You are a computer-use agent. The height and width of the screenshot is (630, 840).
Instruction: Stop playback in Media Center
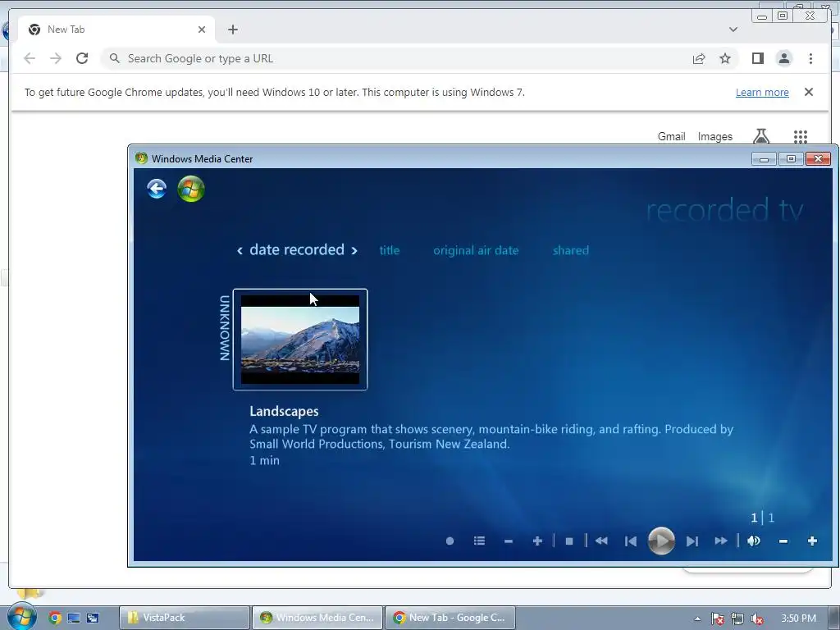pos(569,541)
